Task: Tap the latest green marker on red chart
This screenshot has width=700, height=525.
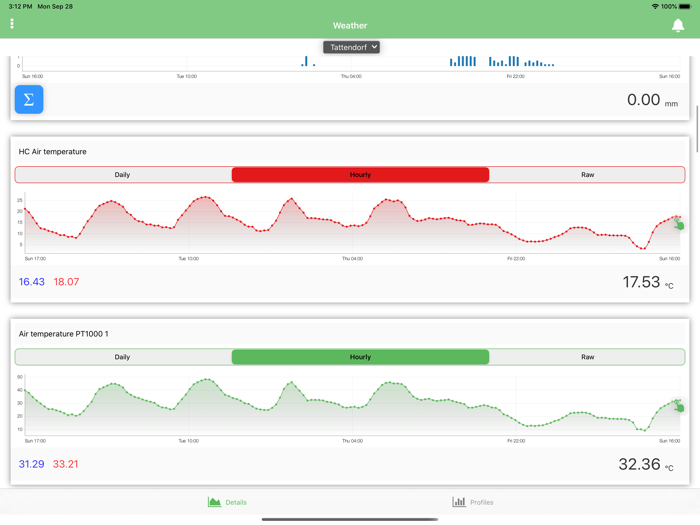Action: [x=680, y=225]
